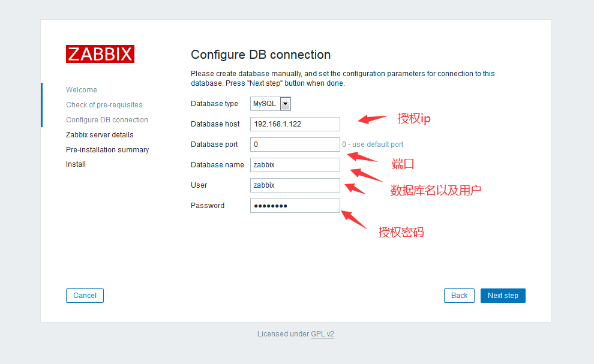Screen dimensions: 594x364
Task: Go to Pre-installation summary step
Action: (107, 150)
